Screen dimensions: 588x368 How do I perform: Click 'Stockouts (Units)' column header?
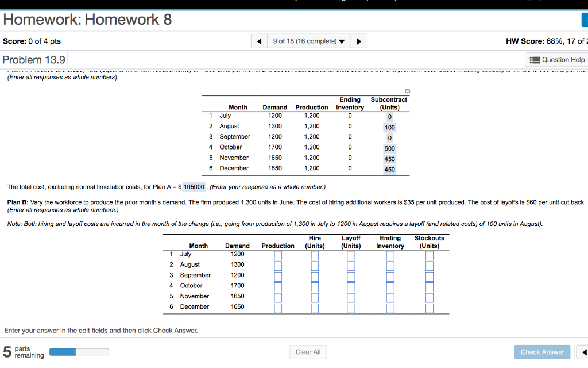point(430,242)
